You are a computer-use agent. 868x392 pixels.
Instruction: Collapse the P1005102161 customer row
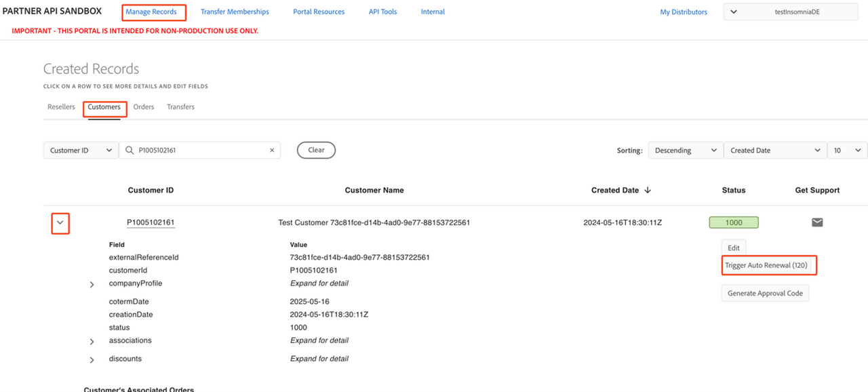60,222
